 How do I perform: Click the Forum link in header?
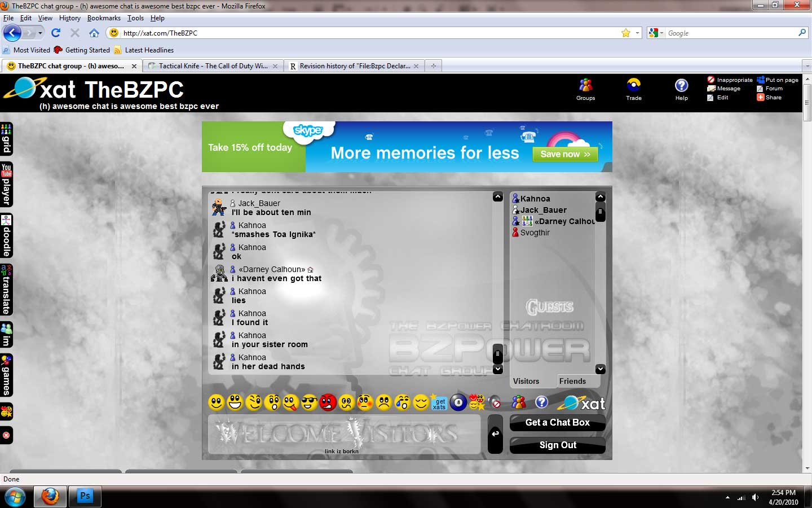770,89
